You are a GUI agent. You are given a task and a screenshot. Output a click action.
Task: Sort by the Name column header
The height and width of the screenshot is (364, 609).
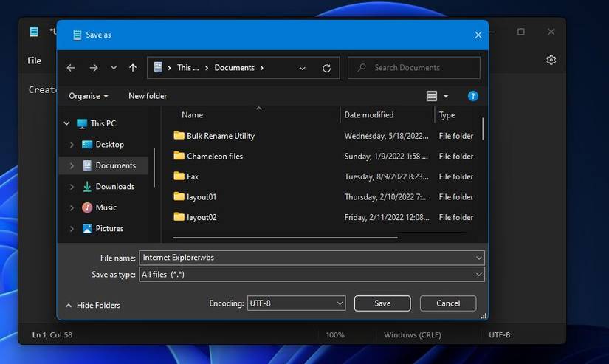point(192,115)
